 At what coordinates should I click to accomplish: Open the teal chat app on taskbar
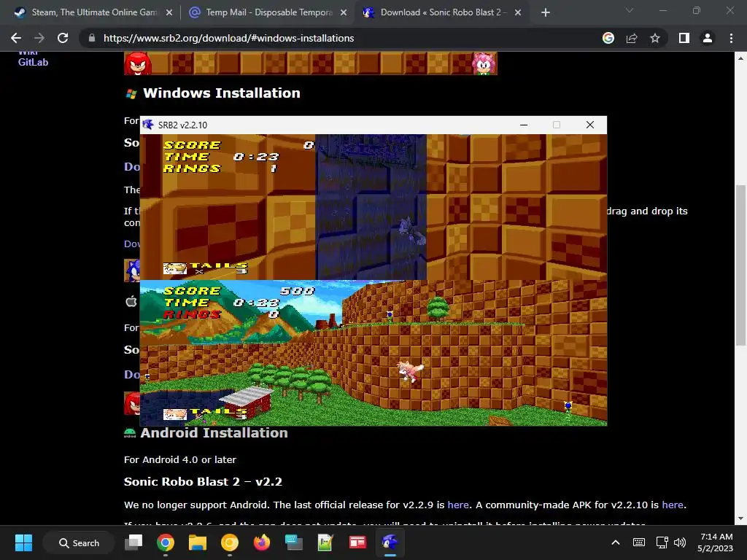pyautogui.click(x=293, y=542)
